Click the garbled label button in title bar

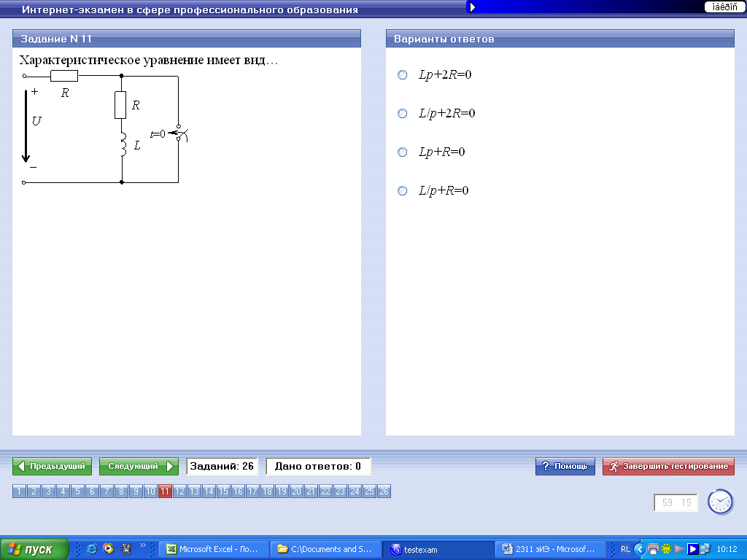[724, 7]
